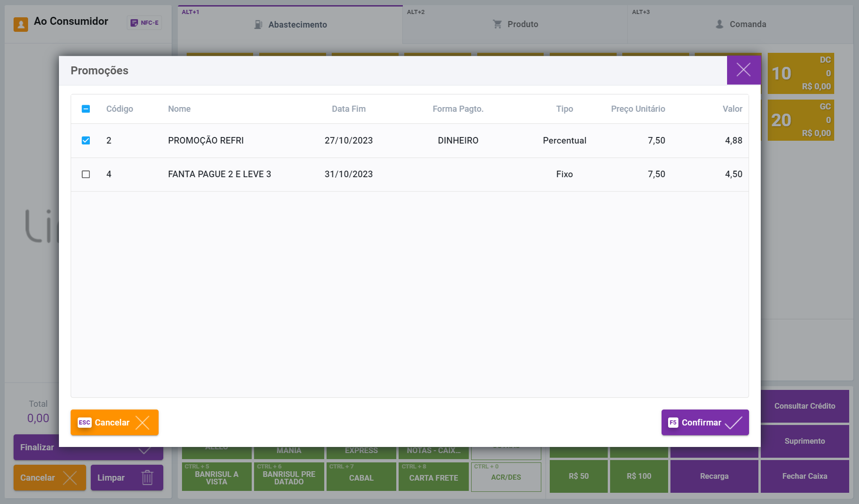Click the ACR/DES button
Screen dimensions: 859x504
506,477
